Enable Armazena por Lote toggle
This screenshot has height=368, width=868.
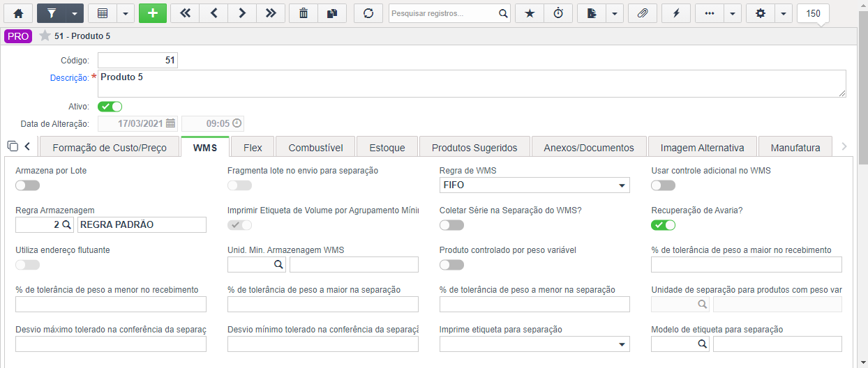point(27,185)
